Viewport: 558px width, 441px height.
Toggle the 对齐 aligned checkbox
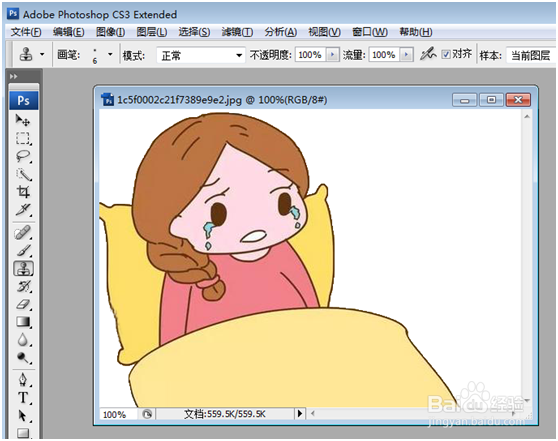(446, 54)
